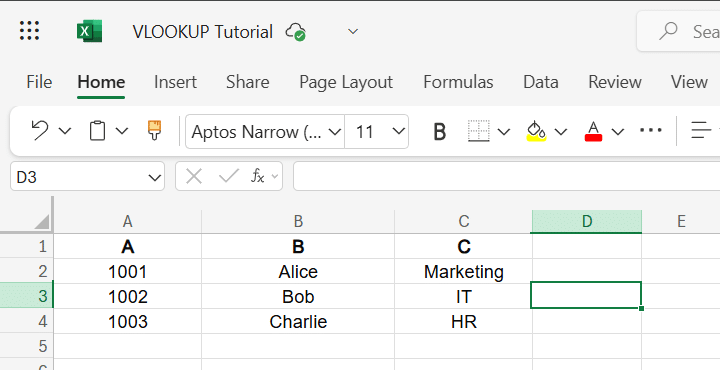
Task: Click the cloud saved status icon
Action: coord(296,32)
